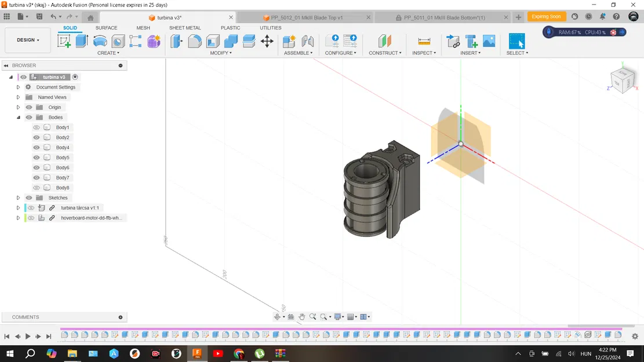Open the DESIGN workspace dropdown
644x362 pixels.
[x=28, y=41]
